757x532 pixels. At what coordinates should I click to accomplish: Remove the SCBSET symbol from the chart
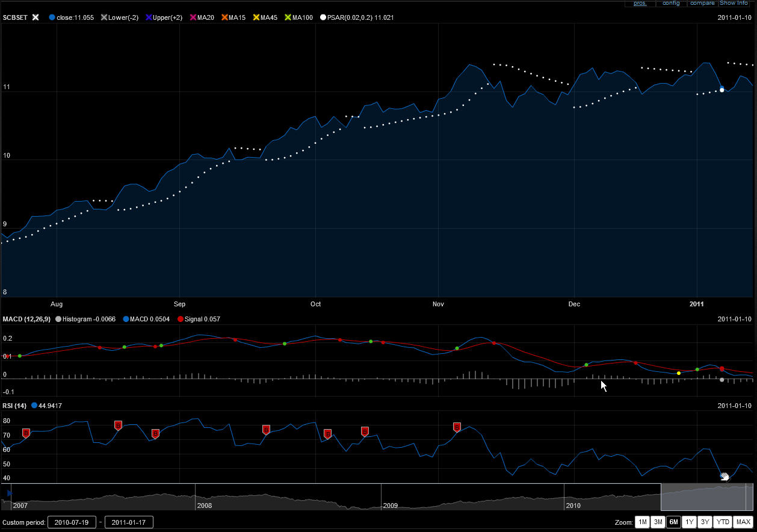click(x=35, y=17)
